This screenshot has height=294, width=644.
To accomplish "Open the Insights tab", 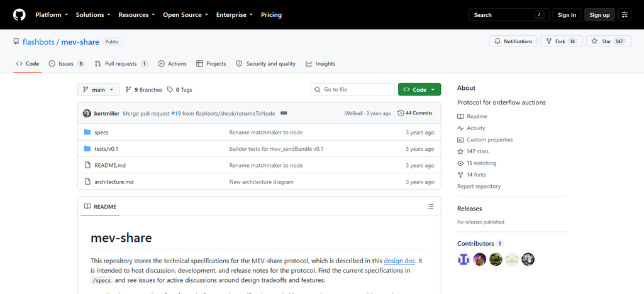I will 320,63.
